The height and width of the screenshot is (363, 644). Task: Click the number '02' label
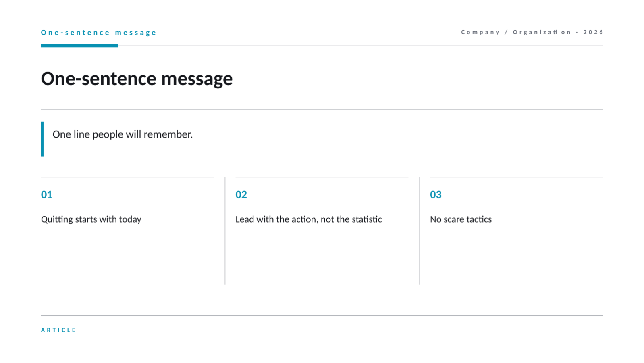(x=241, y=195)
